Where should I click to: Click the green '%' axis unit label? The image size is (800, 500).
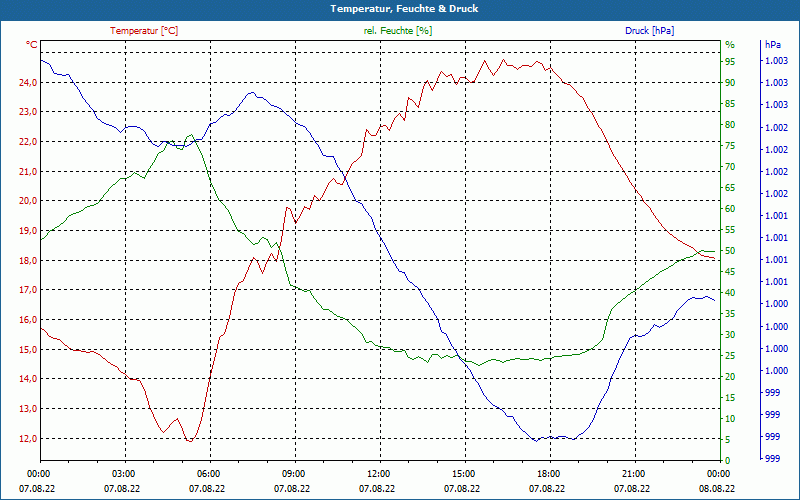(730, 45)
